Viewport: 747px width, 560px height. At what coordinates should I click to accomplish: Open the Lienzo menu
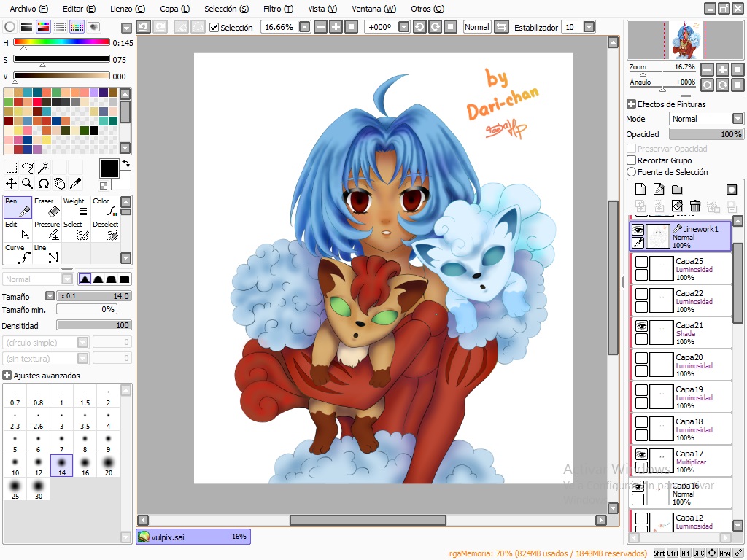click(127, 9)
